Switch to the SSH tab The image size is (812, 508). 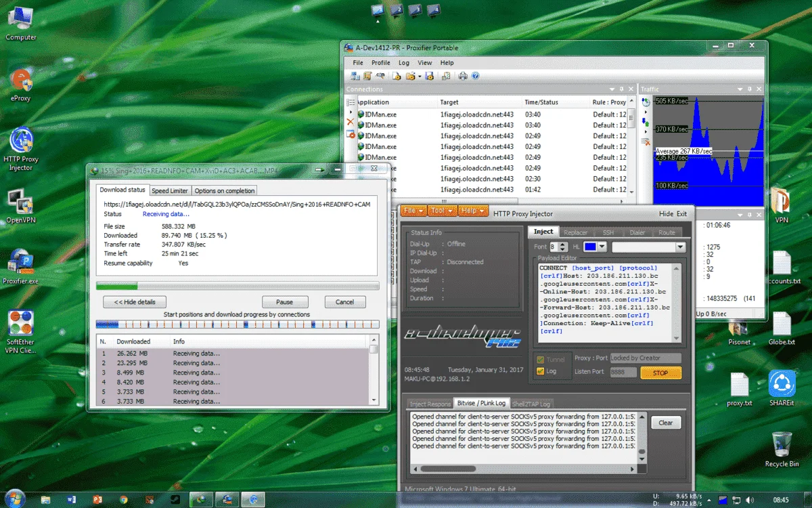tap(608, 232)
